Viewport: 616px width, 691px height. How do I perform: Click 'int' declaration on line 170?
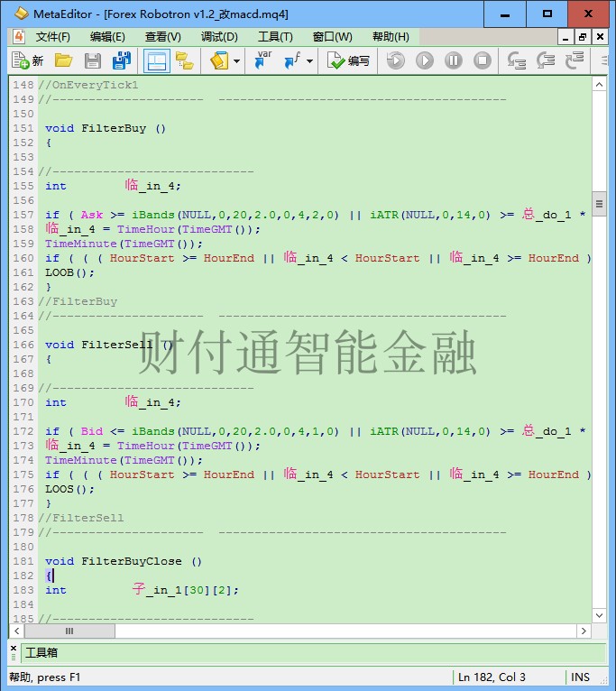[x=56, y=402]
